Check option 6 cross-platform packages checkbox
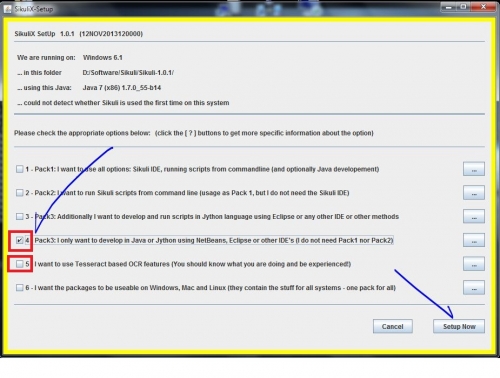Screen dimensions: 500x378 (20, 288)
